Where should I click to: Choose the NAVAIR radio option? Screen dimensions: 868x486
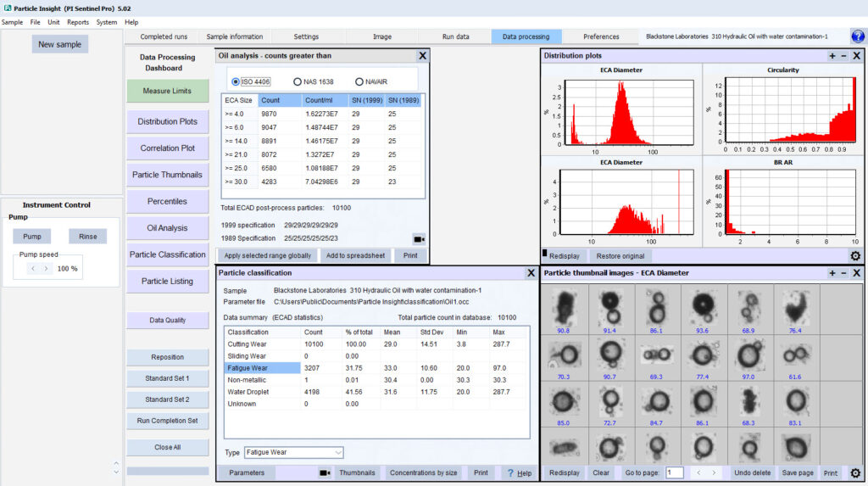point(359,81)
